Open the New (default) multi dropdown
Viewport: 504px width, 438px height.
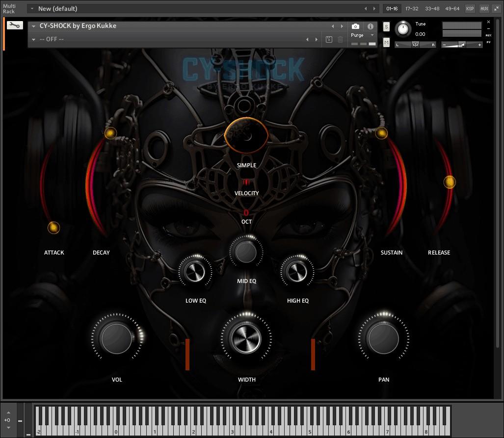32,8
